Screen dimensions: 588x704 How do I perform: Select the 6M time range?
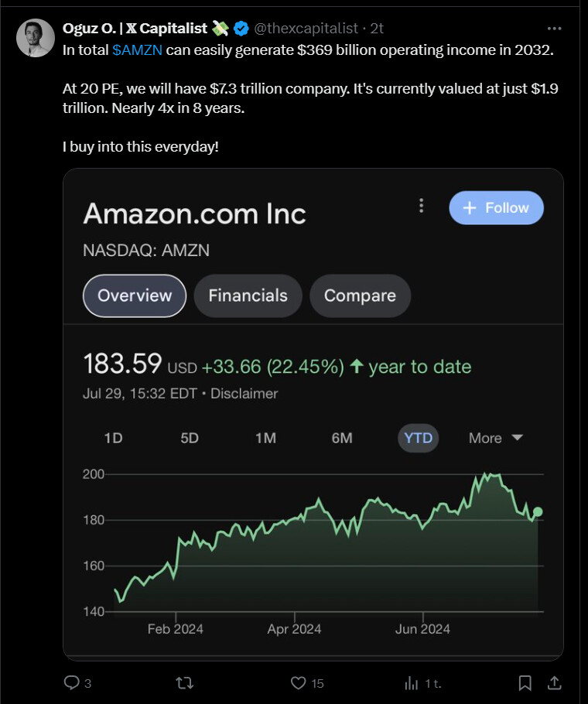[x=342, y=438]
